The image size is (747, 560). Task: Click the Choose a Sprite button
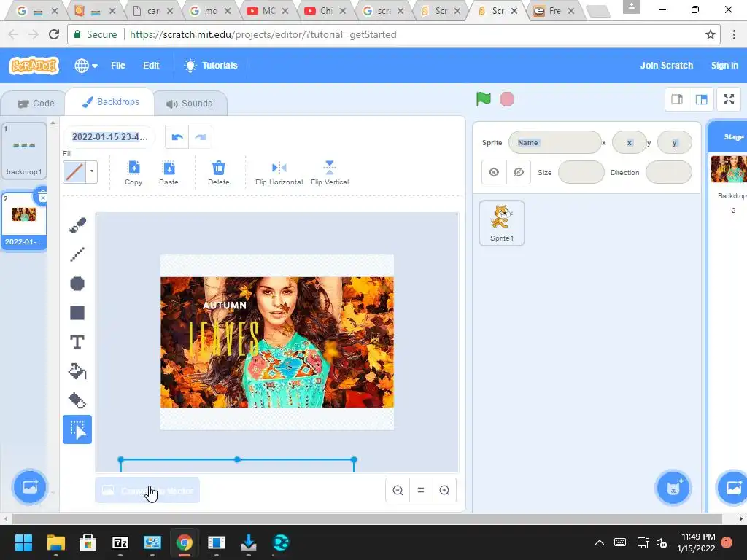[673, 488]
